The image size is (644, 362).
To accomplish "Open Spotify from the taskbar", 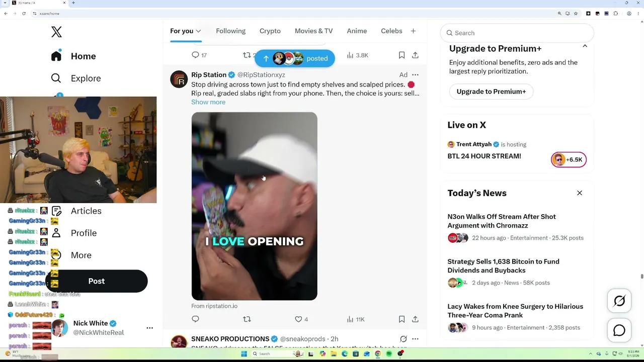I will 389,354.
